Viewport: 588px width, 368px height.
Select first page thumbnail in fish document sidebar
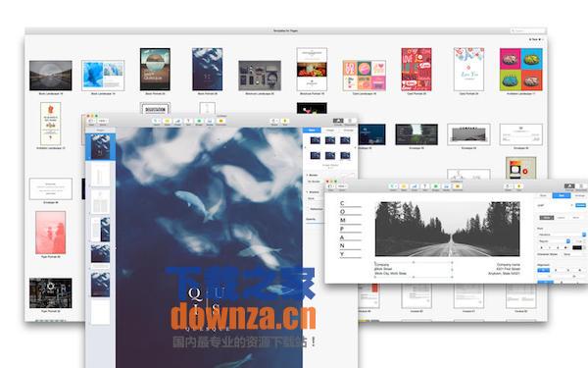pyautogui.click(x=100, y=147)
